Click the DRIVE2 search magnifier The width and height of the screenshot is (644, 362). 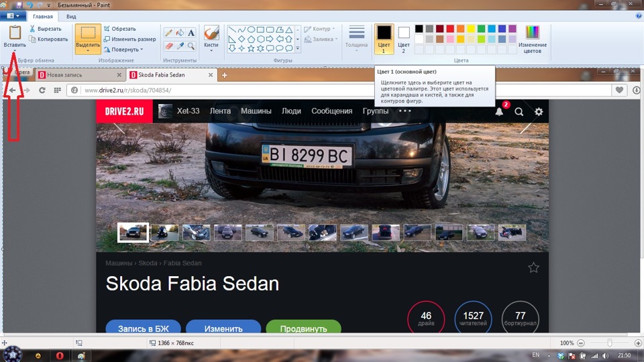[x=519, y=112]
